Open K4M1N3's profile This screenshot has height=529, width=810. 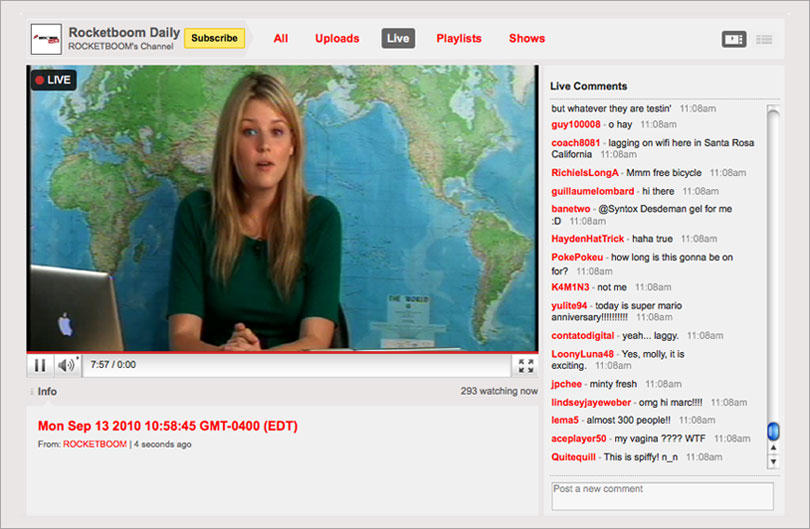coord(570,287)
